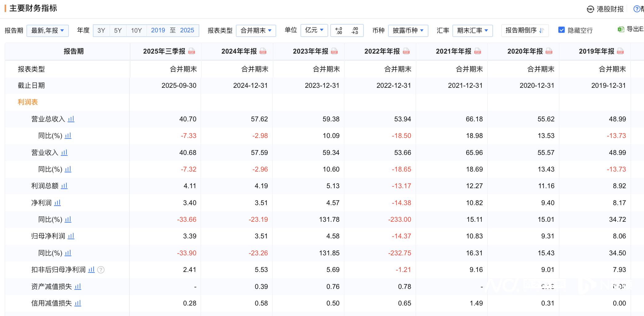Expand the 单位 亿元 dropdown
The image size is (644, 316).
click(x=314, y=30)
